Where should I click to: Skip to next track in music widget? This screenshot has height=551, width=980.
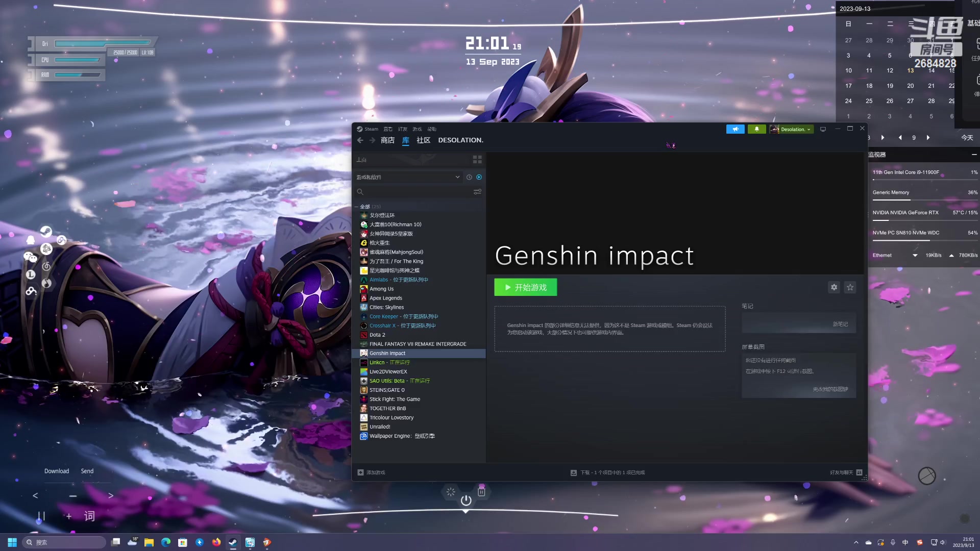[111, 495]
